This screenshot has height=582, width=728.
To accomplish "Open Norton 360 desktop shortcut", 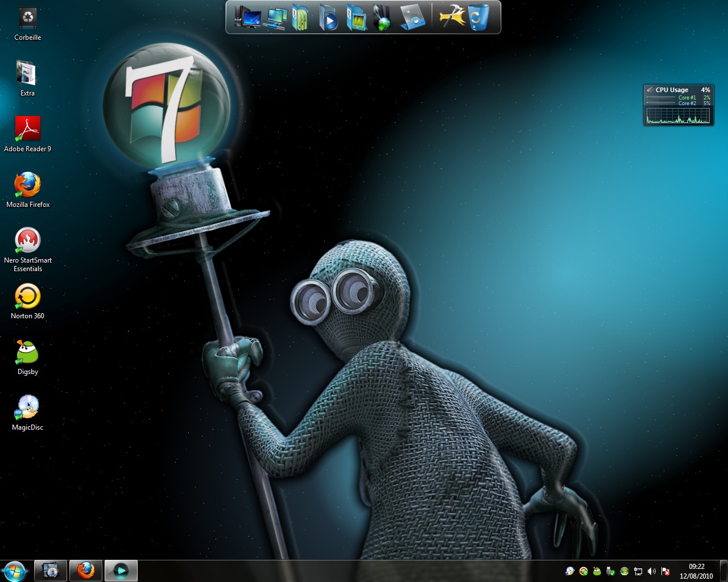I will 27,297.
